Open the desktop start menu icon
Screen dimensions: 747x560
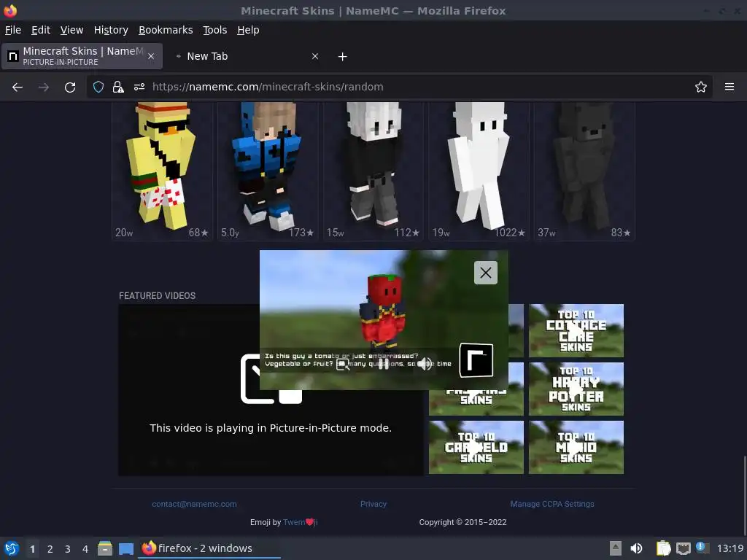tap(12, 548)
